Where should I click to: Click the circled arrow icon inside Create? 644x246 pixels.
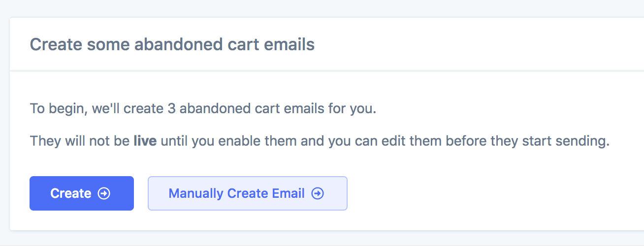[x=104, y=193]
